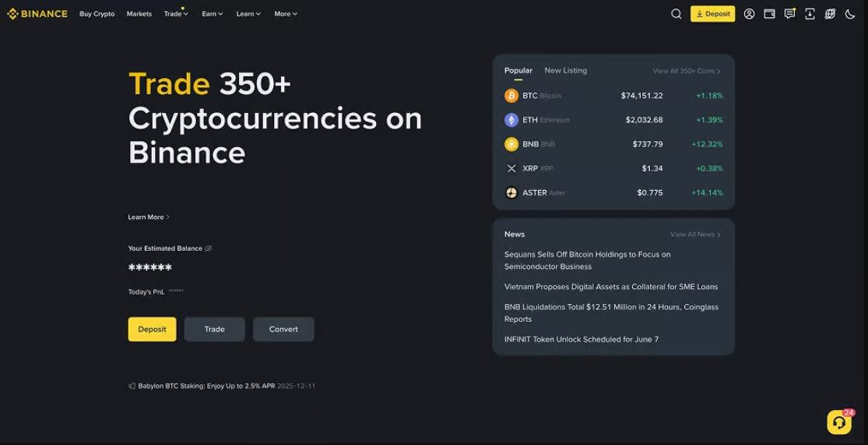868x445 pixels.
Task: Open the search magnifier icon
Action: (x=676, y=14)
